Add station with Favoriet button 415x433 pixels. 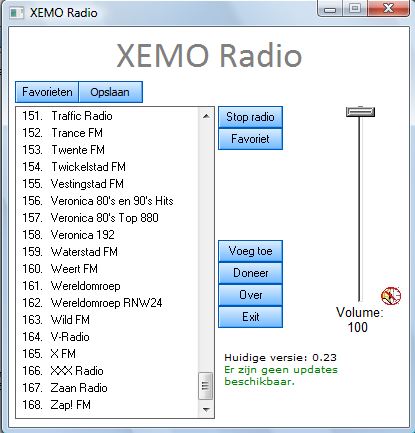point(250,139)
